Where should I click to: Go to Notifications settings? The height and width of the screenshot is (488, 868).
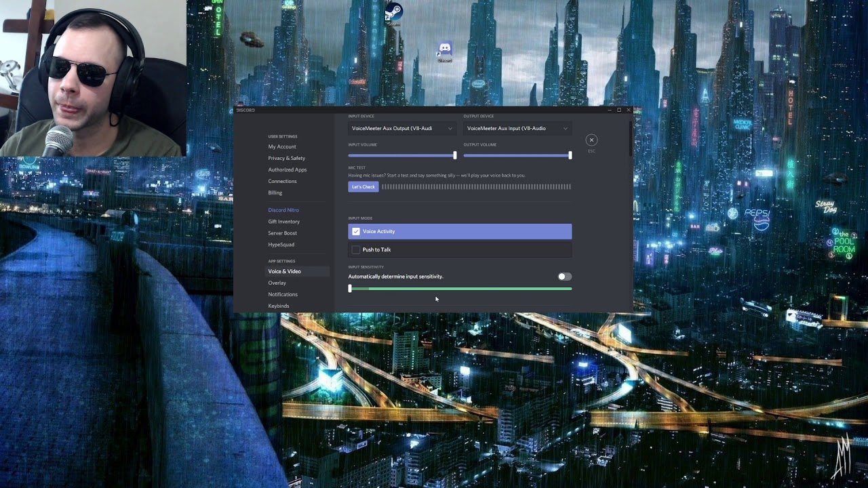click(x=283, y=294)
